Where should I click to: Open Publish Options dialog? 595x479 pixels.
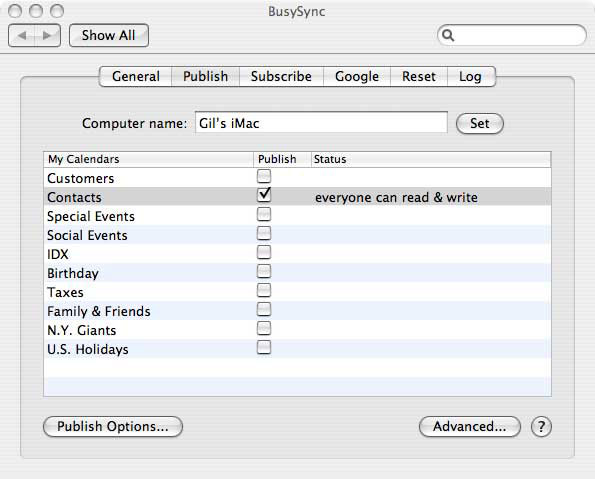pyautogui.click(x=113, y=427)
